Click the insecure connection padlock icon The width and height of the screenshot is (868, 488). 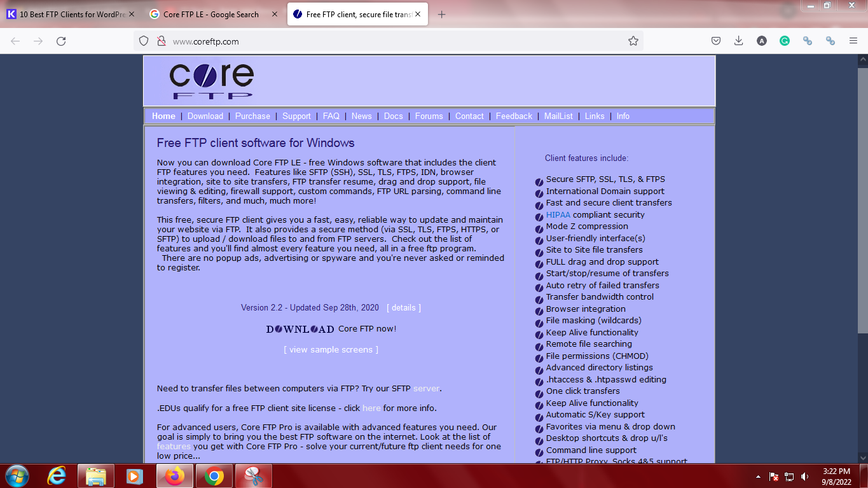point(161,41)
